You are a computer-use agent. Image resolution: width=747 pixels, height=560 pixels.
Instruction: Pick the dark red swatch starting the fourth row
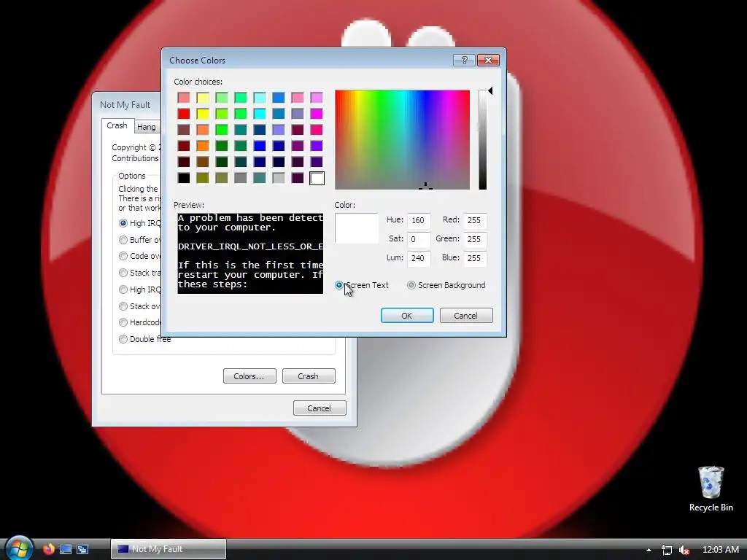click(x=184, y=146)
